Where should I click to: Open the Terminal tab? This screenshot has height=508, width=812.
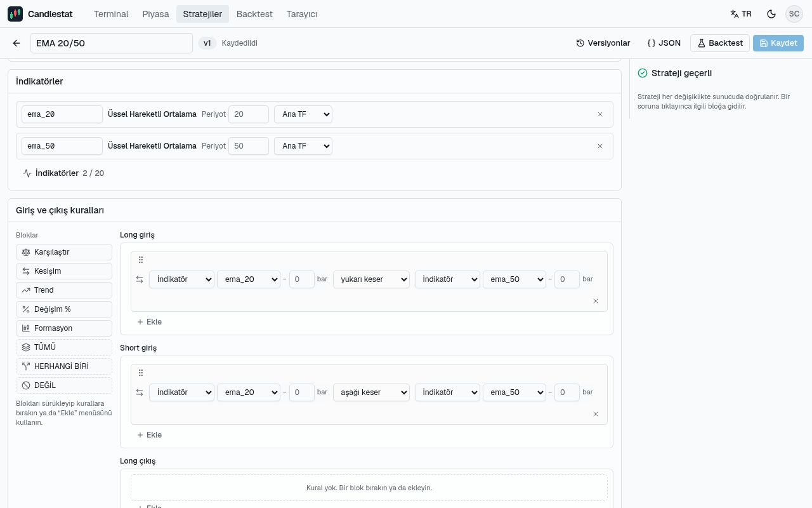[111, 14]
